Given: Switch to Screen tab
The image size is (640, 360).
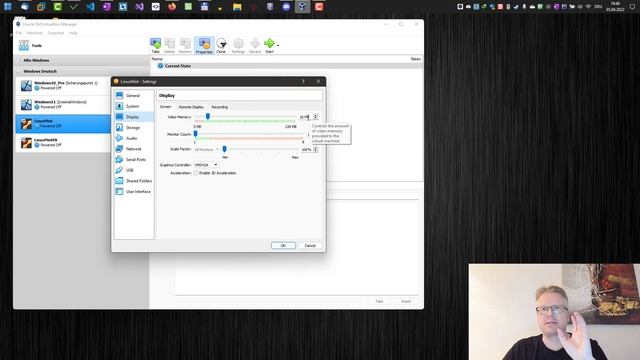Looking at the screenshot, I should [x=165, y=107].
